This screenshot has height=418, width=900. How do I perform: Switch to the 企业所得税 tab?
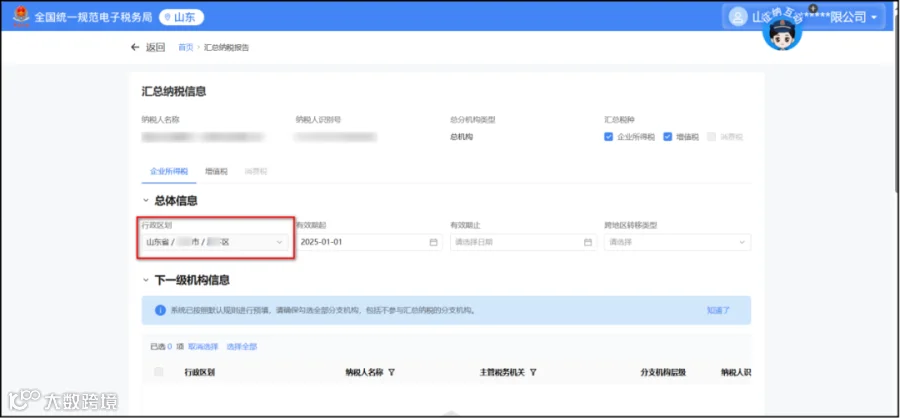coord(169,172)
